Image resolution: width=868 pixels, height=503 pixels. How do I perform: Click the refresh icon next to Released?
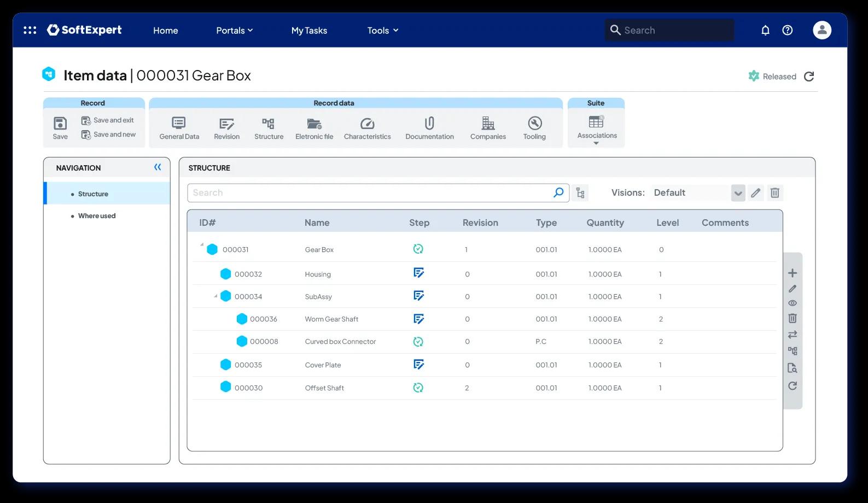(809, 77)
